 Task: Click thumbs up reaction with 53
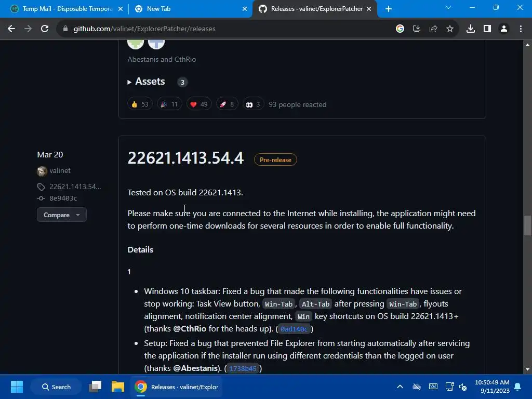point(140,104)
